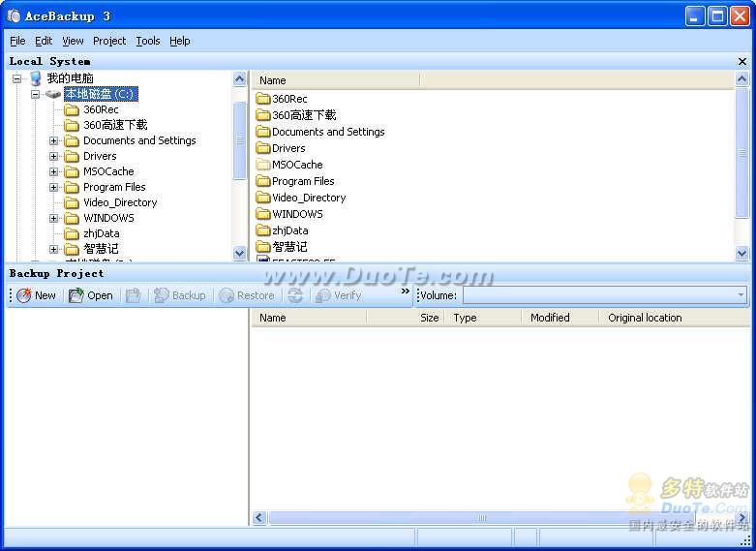Sort local file list by Name header

coord(336,80)
